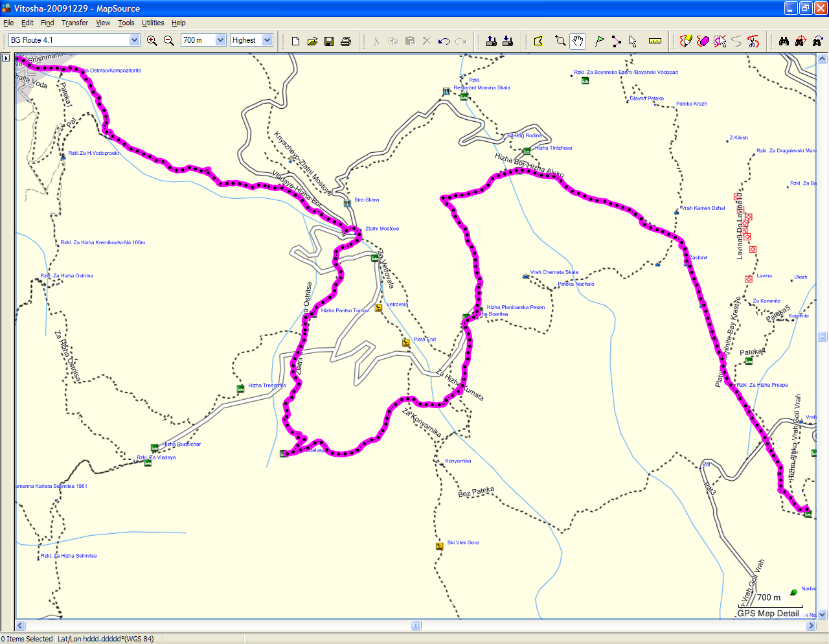Open the Find menu
This screenshot has height=644, width=829.
pyautogui.click(x=47, y=23)
